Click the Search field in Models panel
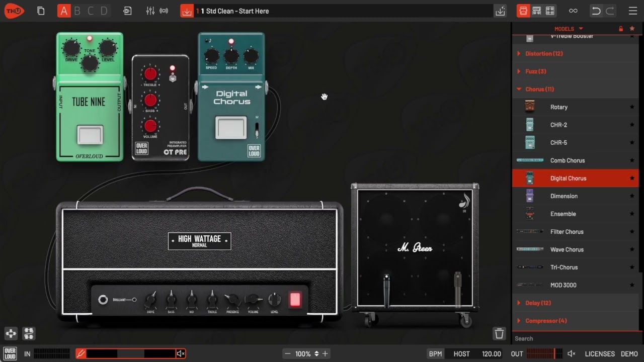The image size is (644, 362). (576, 338)
